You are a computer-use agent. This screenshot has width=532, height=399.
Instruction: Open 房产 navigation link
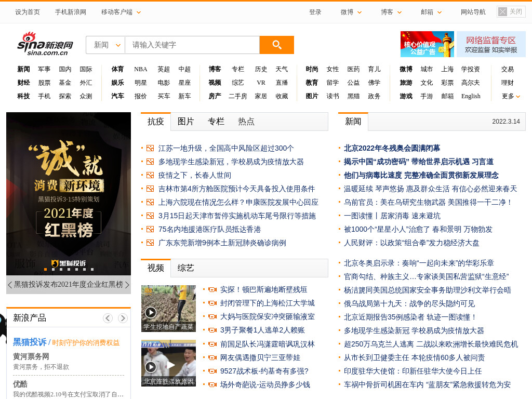pyautogui.click(x=215, y=96)
